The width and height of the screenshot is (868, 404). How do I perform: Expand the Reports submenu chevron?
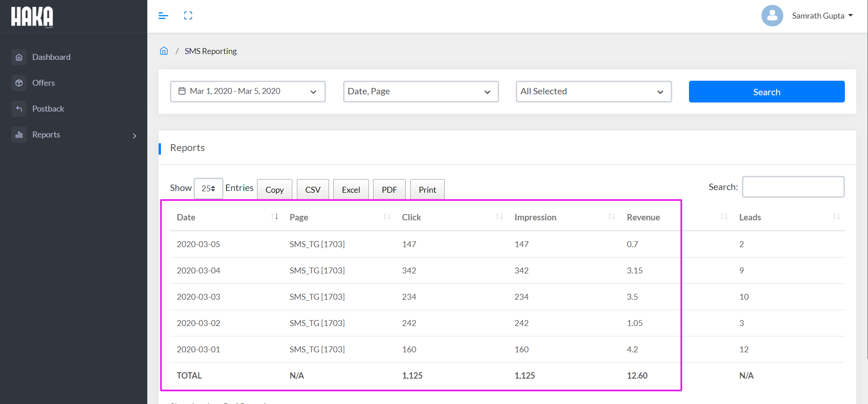135,136
